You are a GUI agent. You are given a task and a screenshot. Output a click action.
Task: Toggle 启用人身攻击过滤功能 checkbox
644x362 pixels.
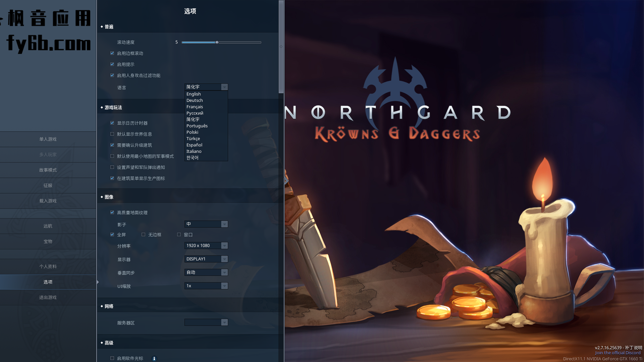pos(112,75)
